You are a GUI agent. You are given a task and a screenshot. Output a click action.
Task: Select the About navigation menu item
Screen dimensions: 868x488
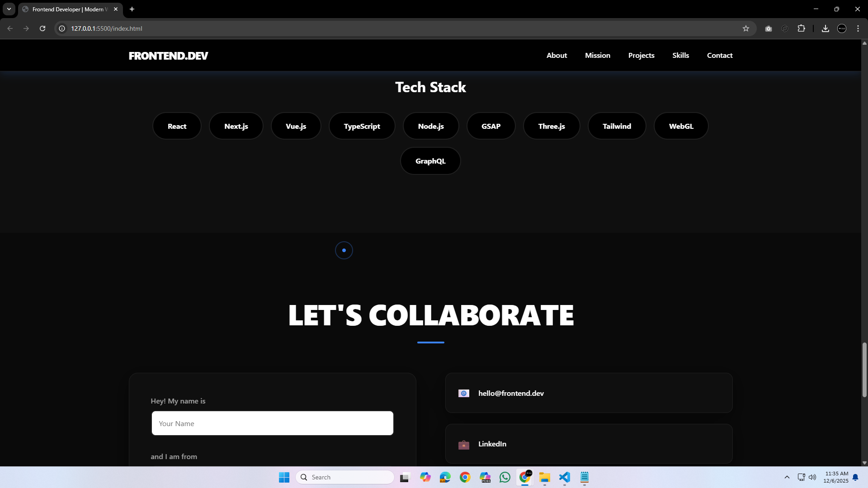(557, 55)
